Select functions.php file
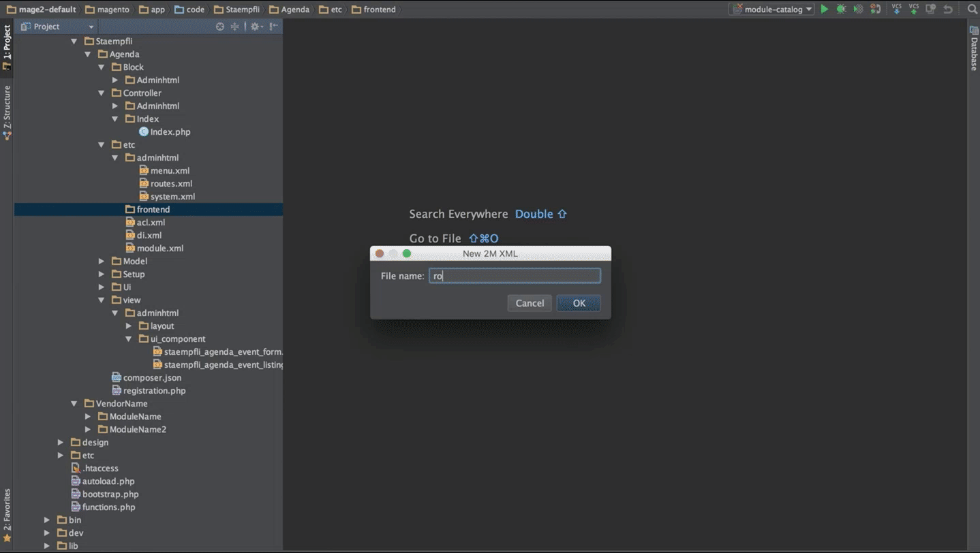Image resolution: width=980 pixels, height=553 pixels. pos(103,507)
